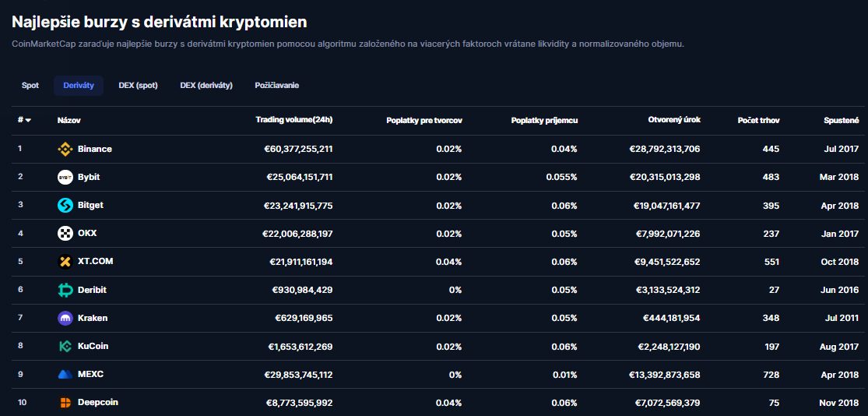
Task: Sort by the rank # column arrow
Action: point(28,121)
